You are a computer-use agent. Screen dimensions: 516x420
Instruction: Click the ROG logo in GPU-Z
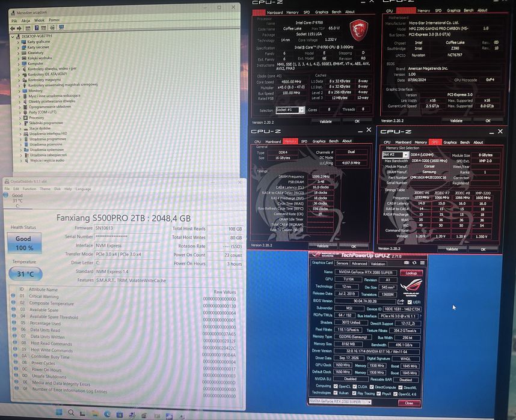(411, 287)
